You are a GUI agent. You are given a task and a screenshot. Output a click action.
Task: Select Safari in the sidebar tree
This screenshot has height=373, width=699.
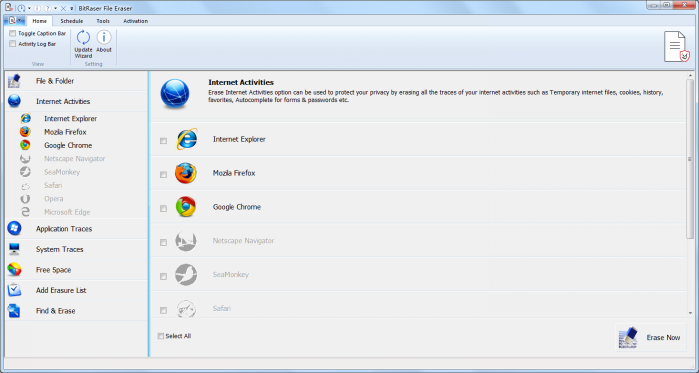coord(53,185)
